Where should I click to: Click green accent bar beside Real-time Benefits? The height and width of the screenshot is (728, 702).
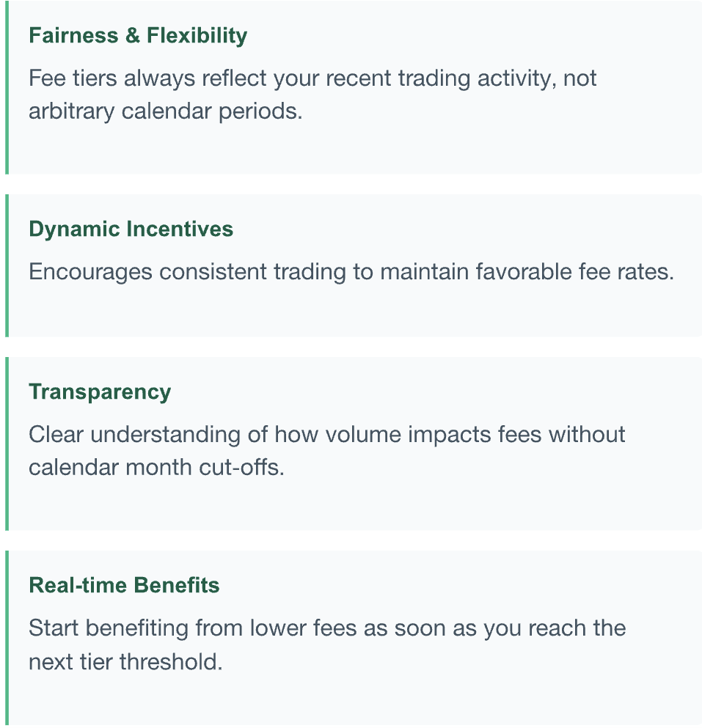tap(7, 638)
